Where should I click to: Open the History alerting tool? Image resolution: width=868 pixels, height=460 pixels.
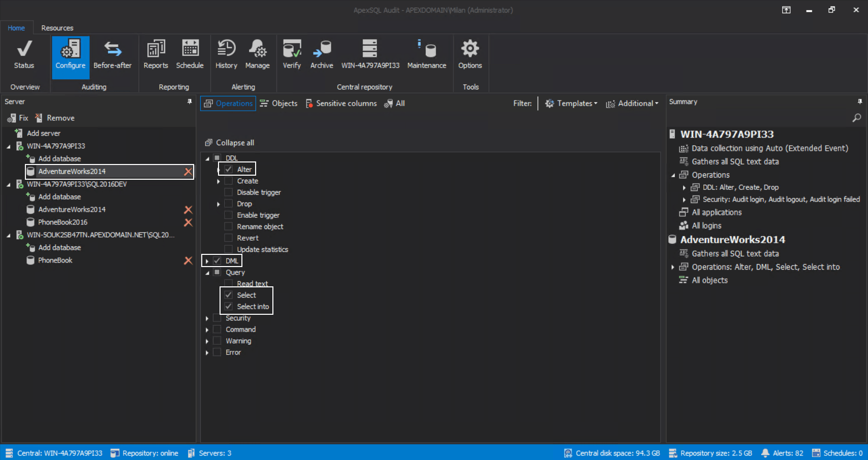pos(226,53)
